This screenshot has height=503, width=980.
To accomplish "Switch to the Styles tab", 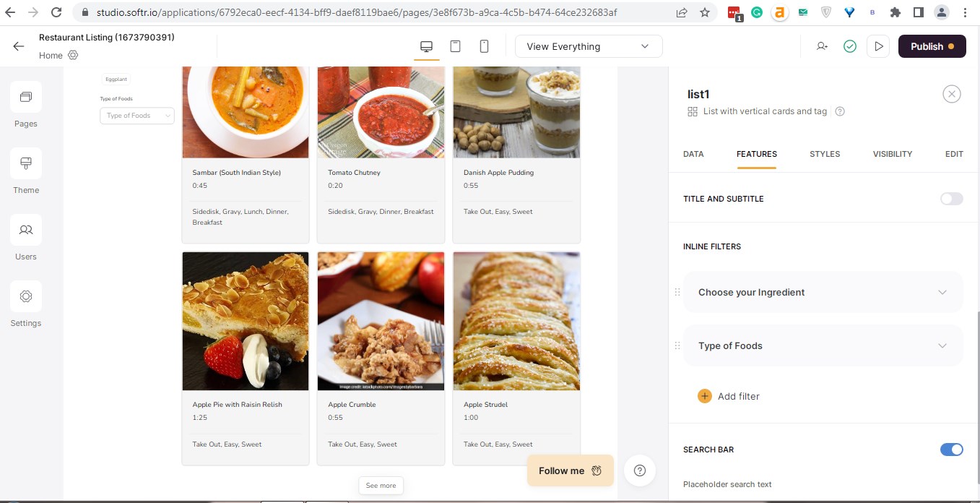I will 825,154.
